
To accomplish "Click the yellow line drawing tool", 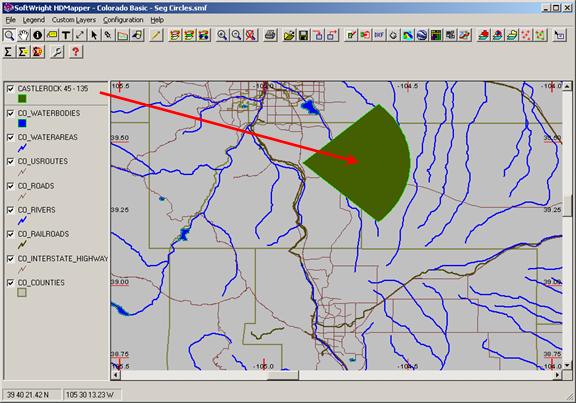I will [156, 35].
